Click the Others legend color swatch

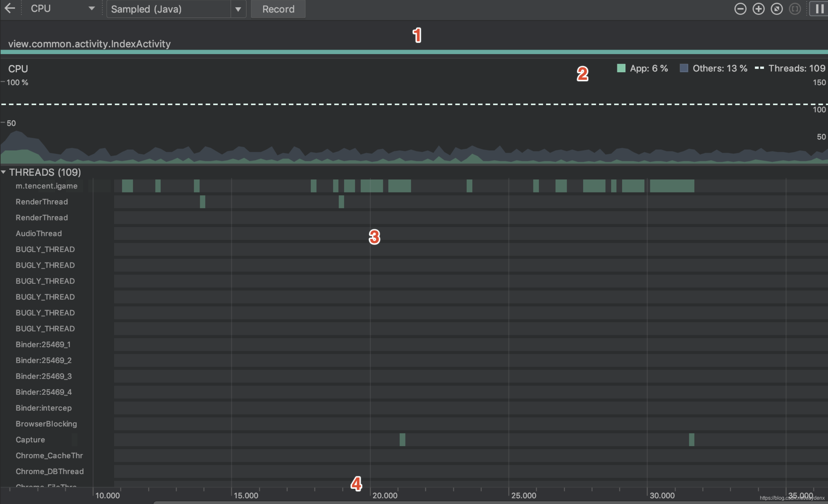click(684, 68)
